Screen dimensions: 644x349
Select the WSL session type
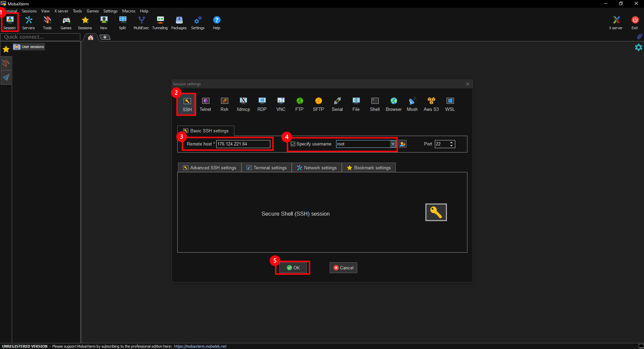point(450,104)
